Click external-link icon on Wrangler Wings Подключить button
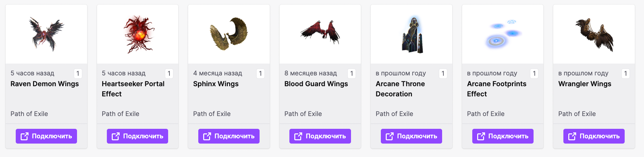This screenshot has height=157, width=644. click(x=572, y=136)
